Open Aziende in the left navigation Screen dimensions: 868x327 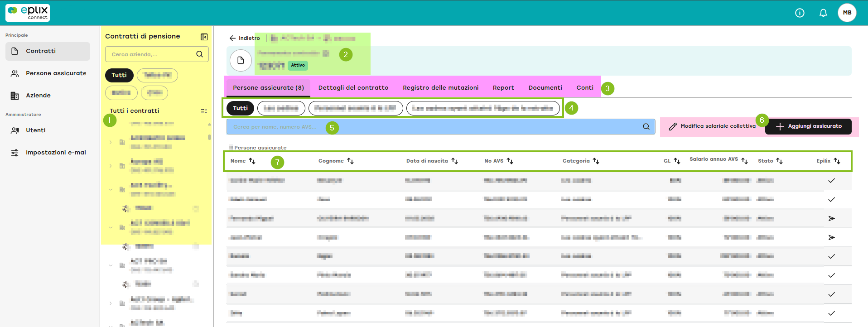click(48, 96)
